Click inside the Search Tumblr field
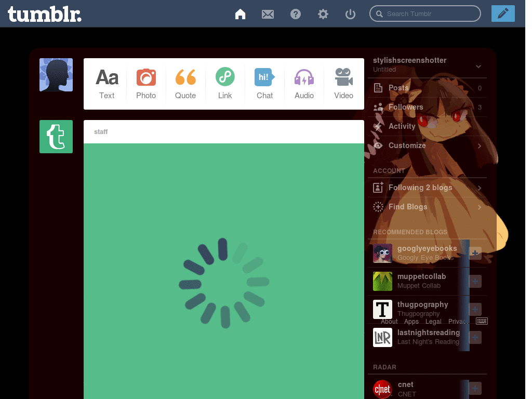532x399 pixels. (x=425, y=14)
